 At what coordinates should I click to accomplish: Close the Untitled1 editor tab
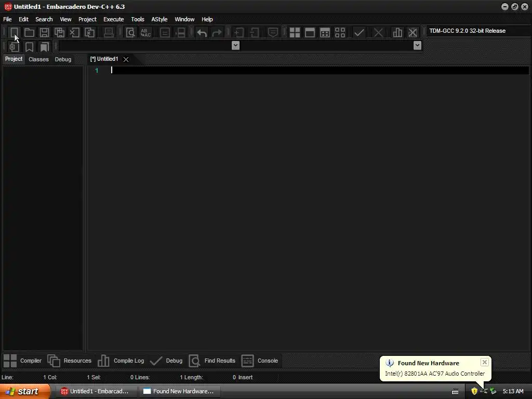[x=126, y=59]
